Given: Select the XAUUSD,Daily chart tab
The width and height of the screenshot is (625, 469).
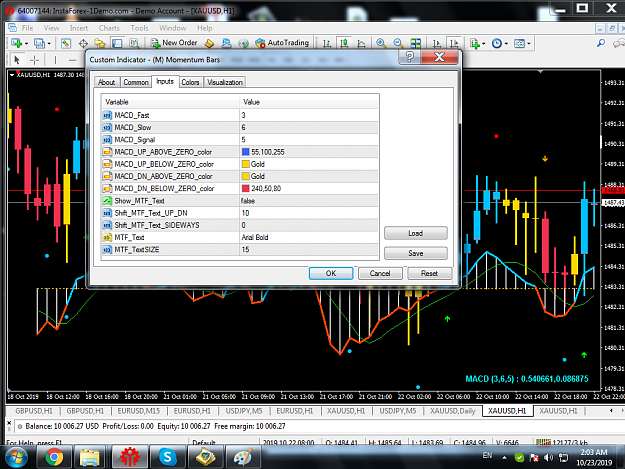Looking at the screenshot, I should point(452,411).
